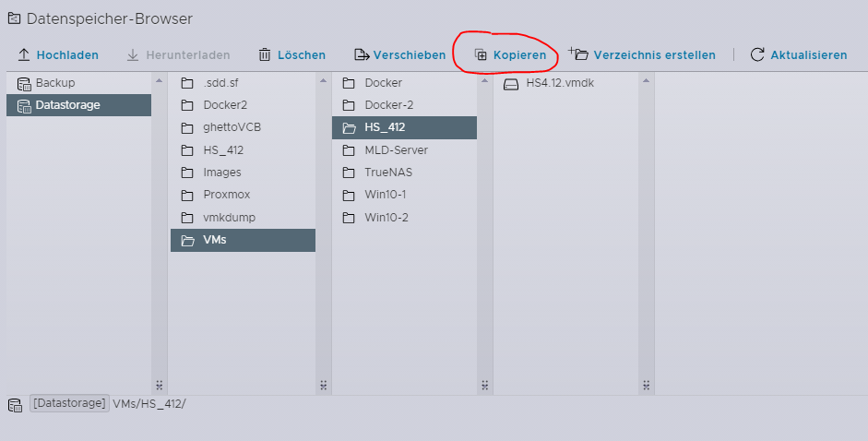Open the ghettoVCB folder
868x441 pixels.
pos(225,127)
